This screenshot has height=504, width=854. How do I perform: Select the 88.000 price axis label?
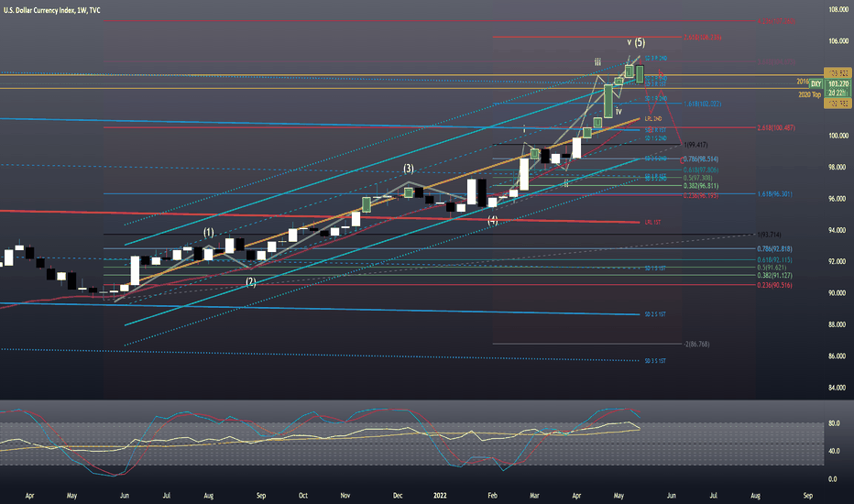(x=838, y=324)
